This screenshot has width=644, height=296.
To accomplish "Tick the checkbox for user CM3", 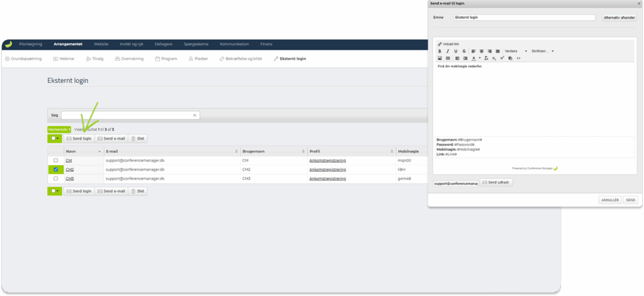I will pos(56,178).
